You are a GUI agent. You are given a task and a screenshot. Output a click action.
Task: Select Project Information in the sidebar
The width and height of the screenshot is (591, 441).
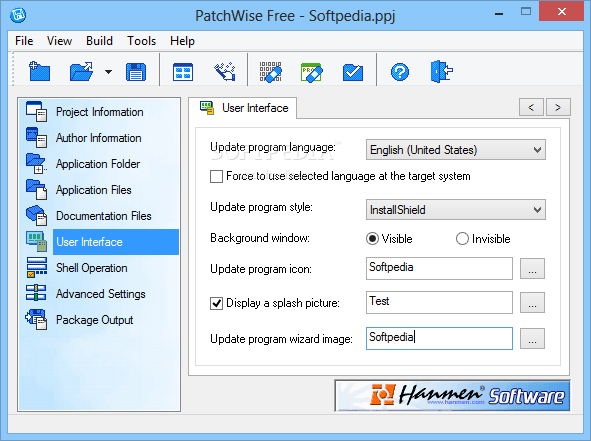[x=100, y=112]
